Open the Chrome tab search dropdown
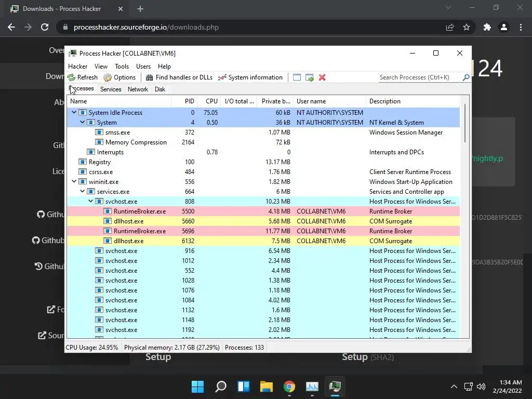 (448, 7)
